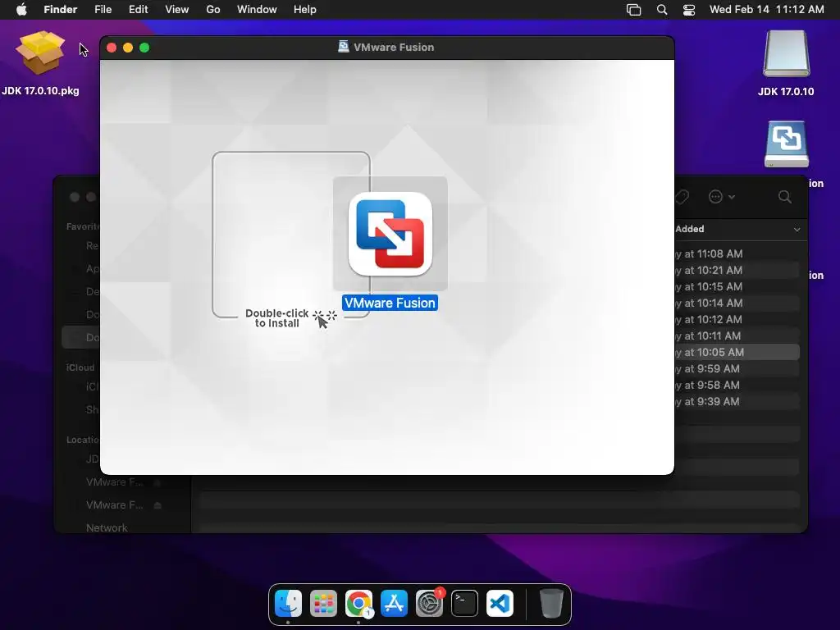Open Visual Studio Code from the Dock

pyautogui.click(x=500, y=604)
